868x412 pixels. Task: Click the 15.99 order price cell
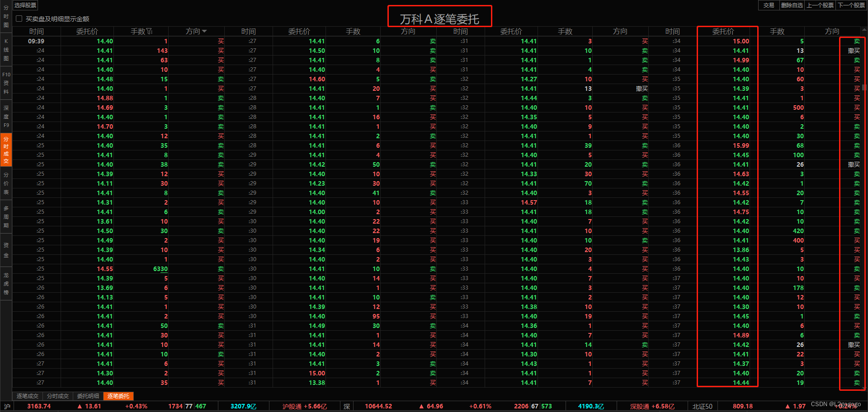(x=741, y=145)
